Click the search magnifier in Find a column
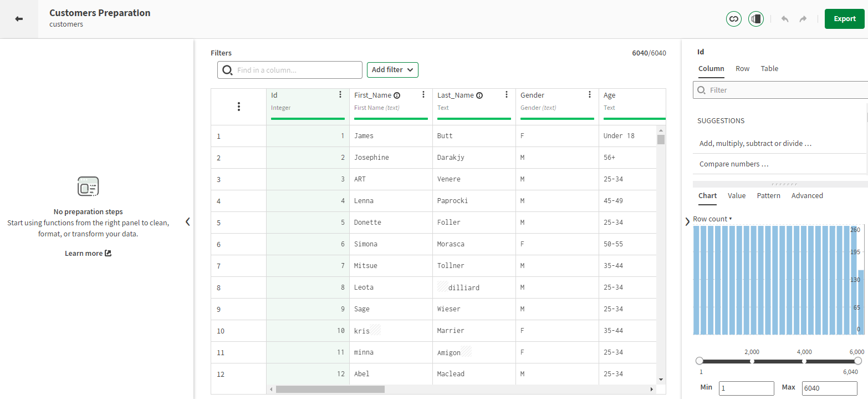This screenshot has width=868, height=399. click(227, 70)
